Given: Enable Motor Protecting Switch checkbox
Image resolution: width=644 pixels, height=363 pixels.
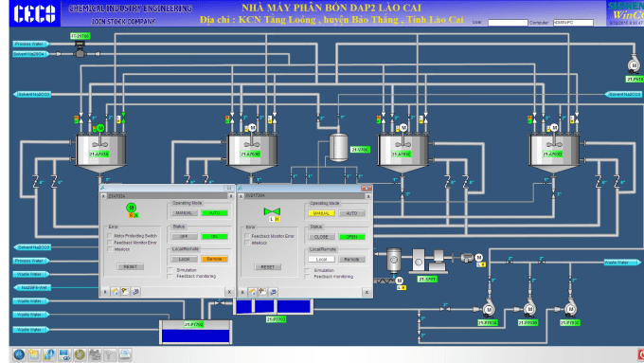Looking at the screenshot, I should (110, 236).
